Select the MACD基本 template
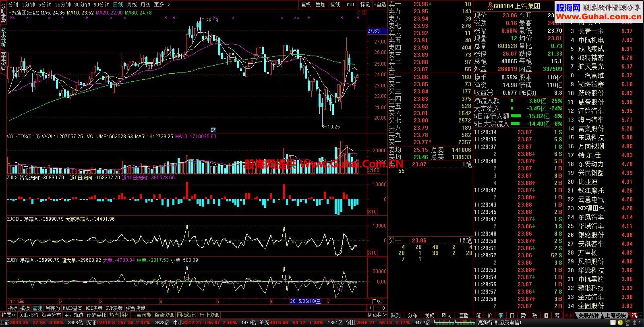The image size is (644, 327). [x=72, y=308]
